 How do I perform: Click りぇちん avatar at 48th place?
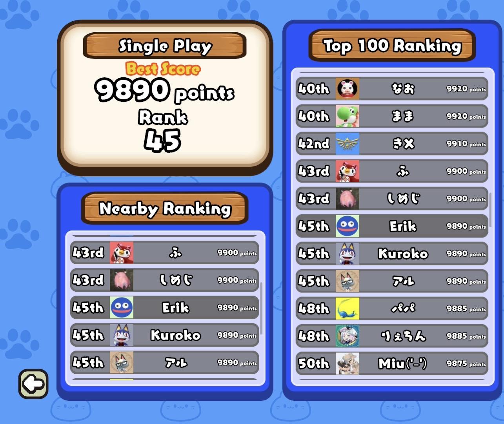(x=347, y=336)
